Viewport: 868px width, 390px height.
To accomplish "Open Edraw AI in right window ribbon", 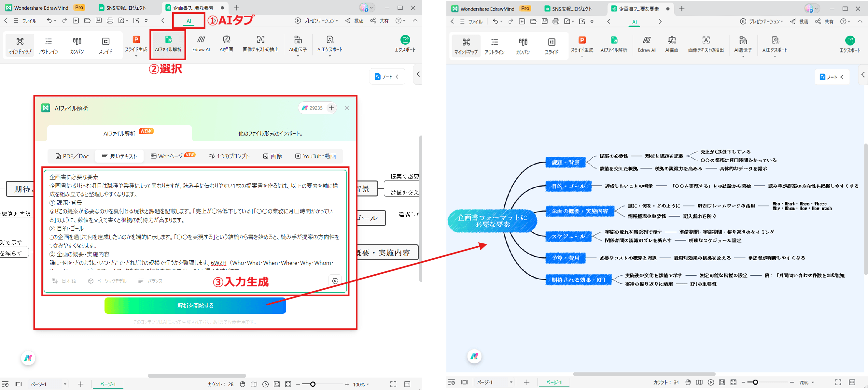I will [646, 45].
